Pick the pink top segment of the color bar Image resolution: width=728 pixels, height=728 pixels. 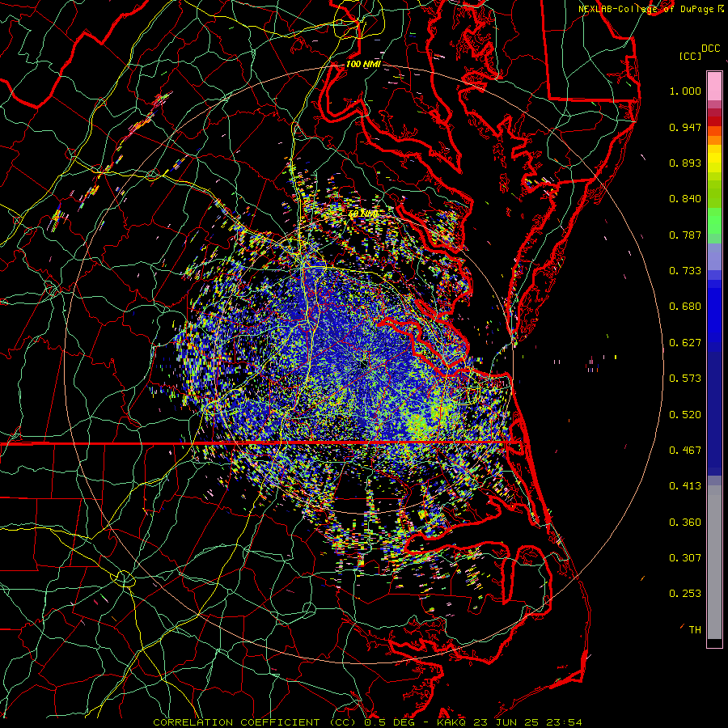[x=714, y=87]
